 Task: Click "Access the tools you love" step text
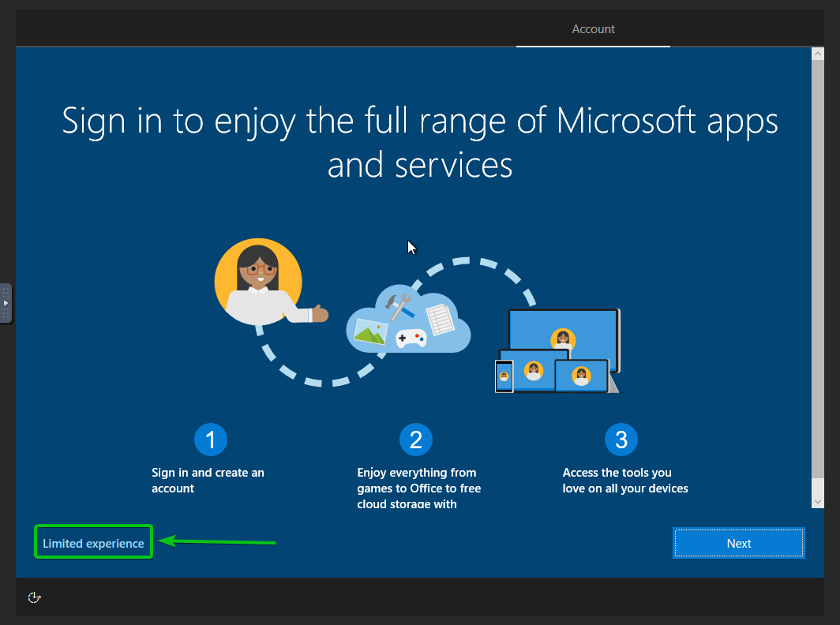click(x=624, y=481)
